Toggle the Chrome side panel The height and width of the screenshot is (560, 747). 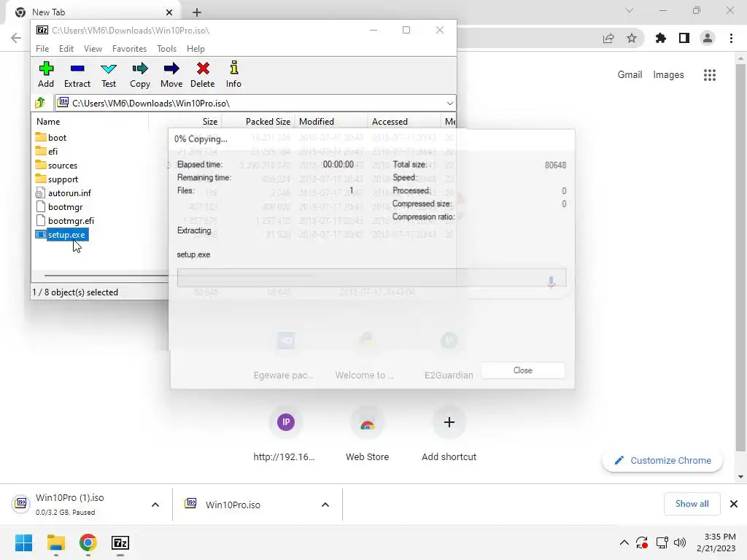click(684, 38)
